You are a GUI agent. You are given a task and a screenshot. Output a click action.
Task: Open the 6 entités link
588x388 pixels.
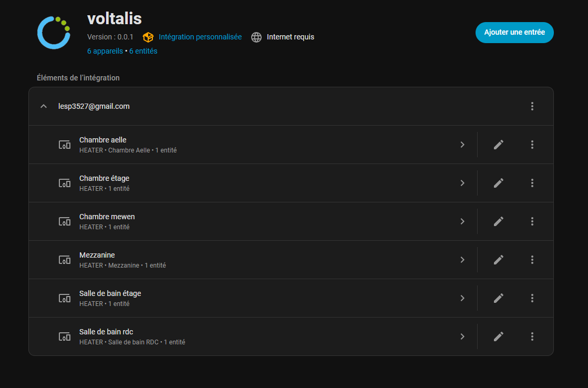pos(143,51)
